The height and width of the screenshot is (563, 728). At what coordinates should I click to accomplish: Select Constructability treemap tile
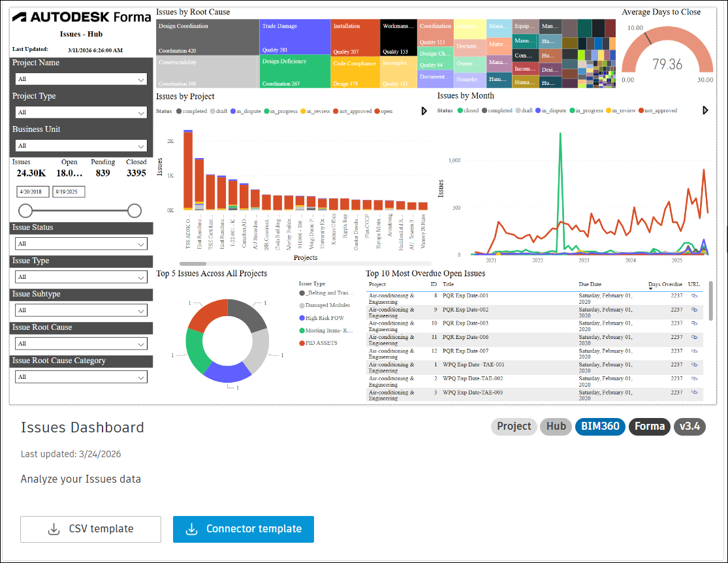click(206, 72)
